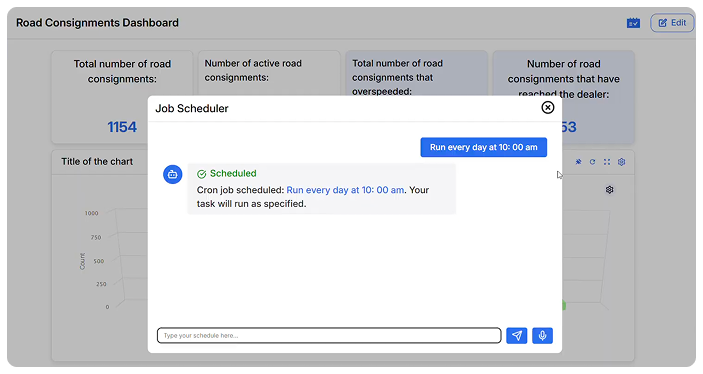Click the 'Job Scheduler' dialog title
The image size is (703, 374).
(192, 109)
